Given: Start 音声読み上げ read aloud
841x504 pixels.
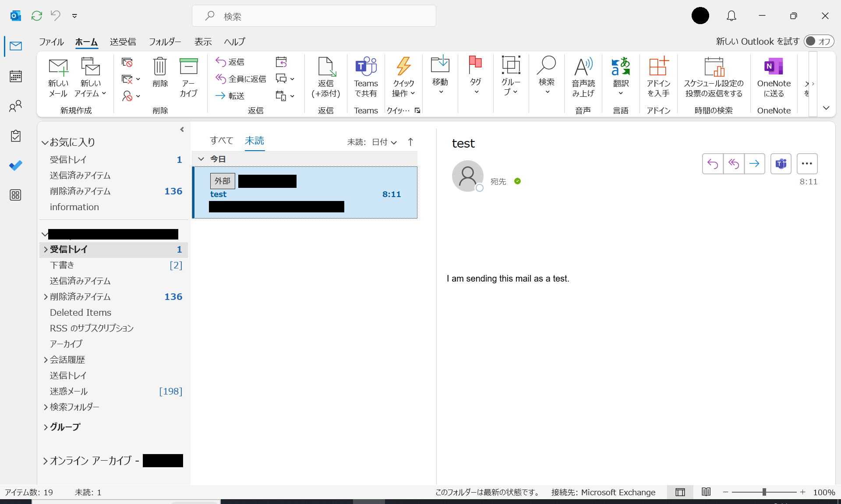Looking at the screenshot, I should [583, 78].
